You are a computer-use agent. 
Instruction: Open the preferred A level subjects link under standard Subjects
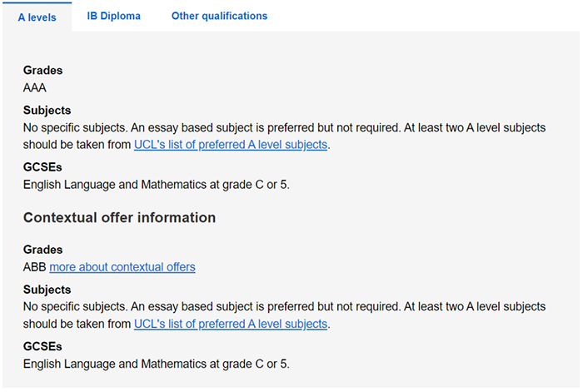coord(231,145)
